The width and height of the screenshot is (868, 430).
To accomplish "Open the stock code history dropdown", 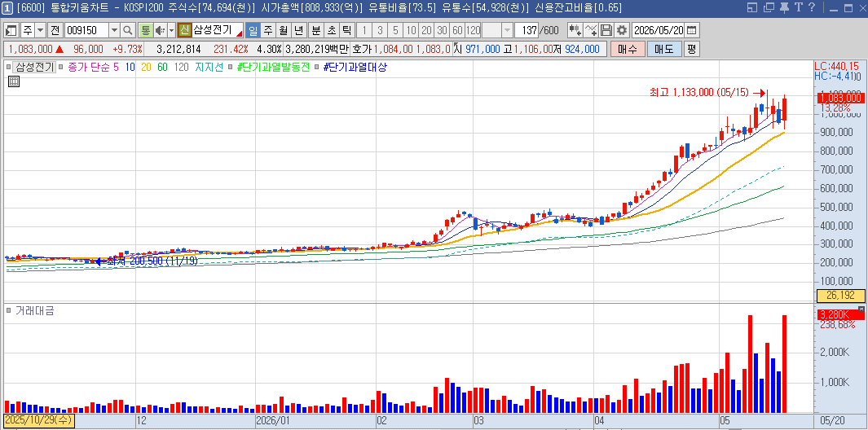I will tap(115, 30).
